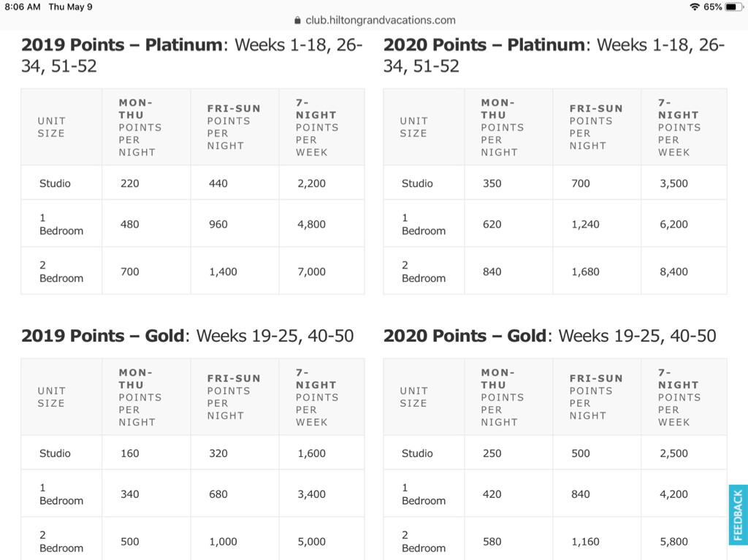Open the Feedback side tab
This screenshot has height=560, width=748.
pyautogui.click(x=738, y=515)
